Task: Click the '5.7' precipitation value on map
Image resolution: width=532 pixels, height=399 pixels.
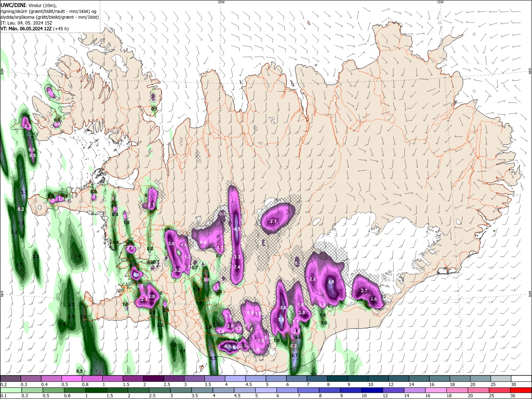Action: pos(24,192)
